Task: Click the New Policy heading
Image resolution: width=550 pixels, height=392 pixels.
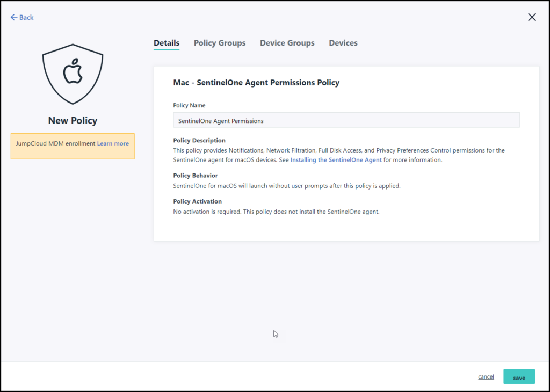Action: tap(73, 120)
